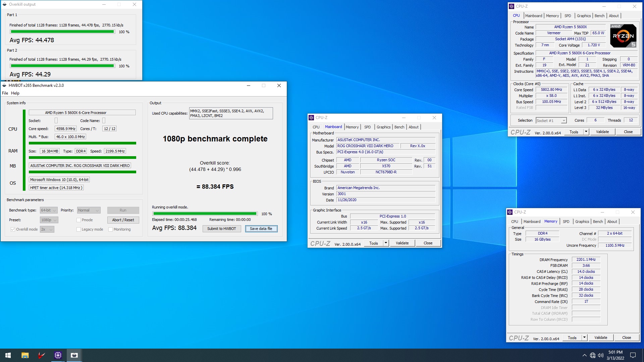Enable the Monitoring checkbox
The height and width of the screenshot is (362, 644).
tap(110, 230)
